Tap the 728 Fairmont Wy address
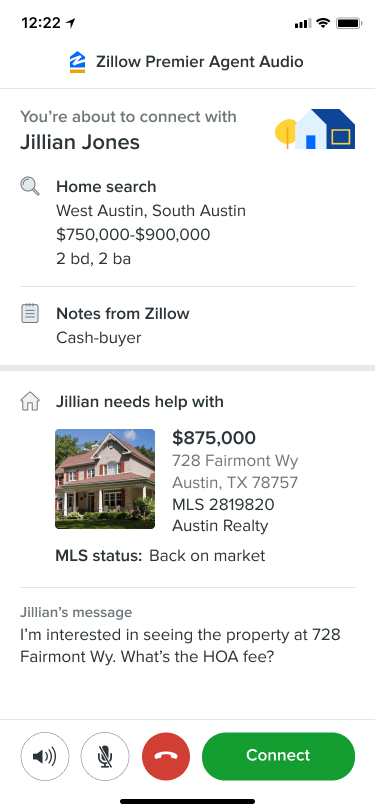Screen dimensions: 375x812 coord(235,460)
